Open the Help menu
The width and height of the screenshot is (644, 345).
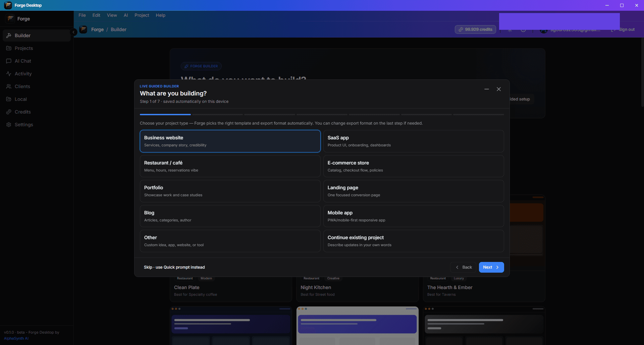tap(161, 15)
